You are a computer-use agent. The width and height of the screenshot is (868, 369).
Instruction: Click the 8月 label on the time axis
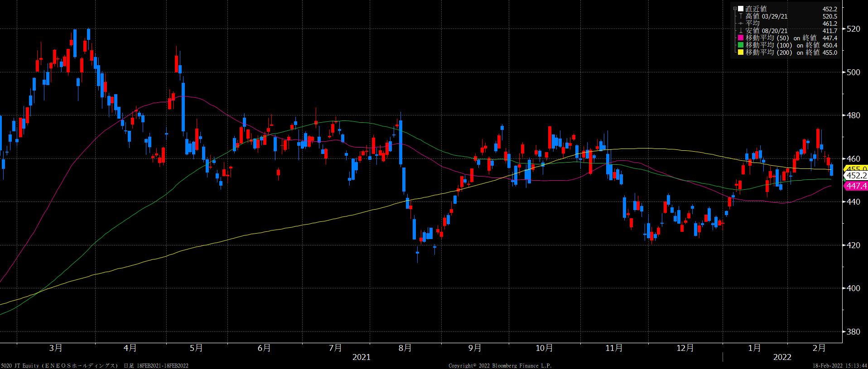tap(405, 348)
